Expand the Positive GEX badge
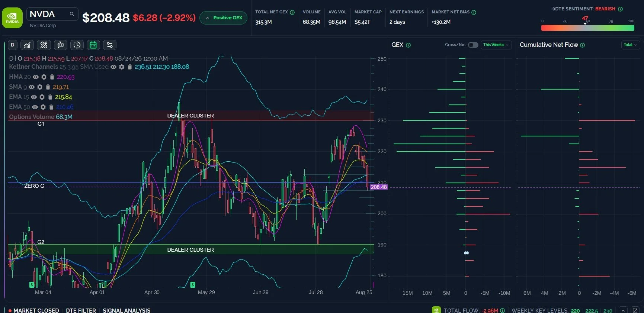644x313 pixels. click(x=223, y=18)
